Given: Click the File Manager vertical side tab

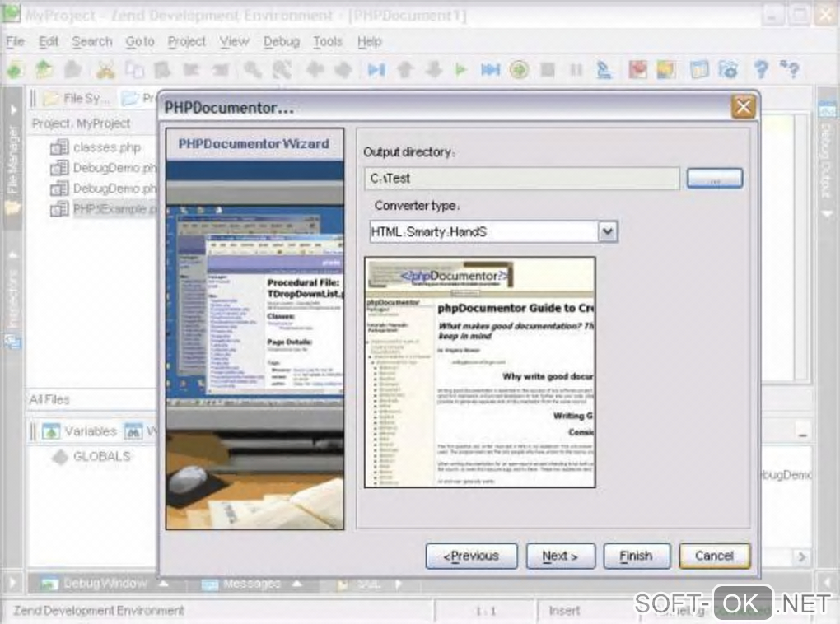Looking at the screenshot, I should pos(12,161).
